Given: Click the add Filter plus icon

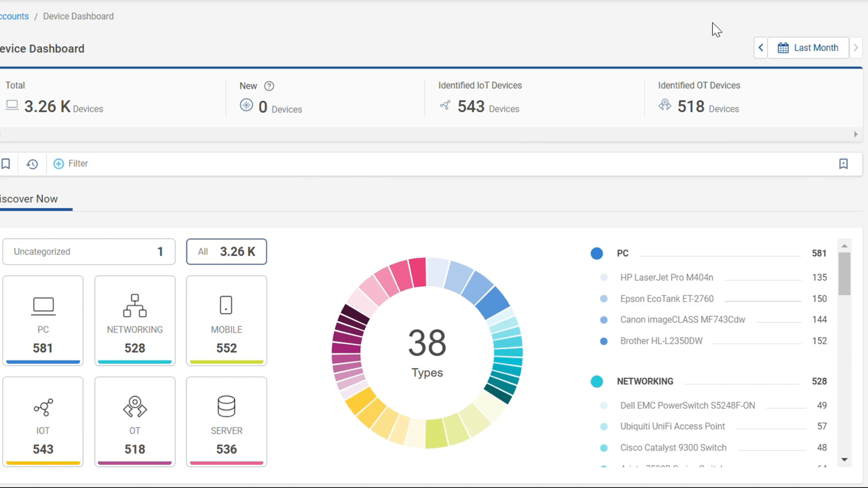Looking at the screenshot, I should coord(59,164).
